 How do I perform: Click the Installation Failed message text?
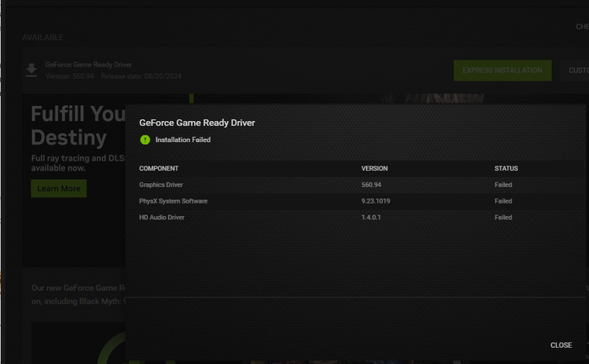(x=183, y=140)
